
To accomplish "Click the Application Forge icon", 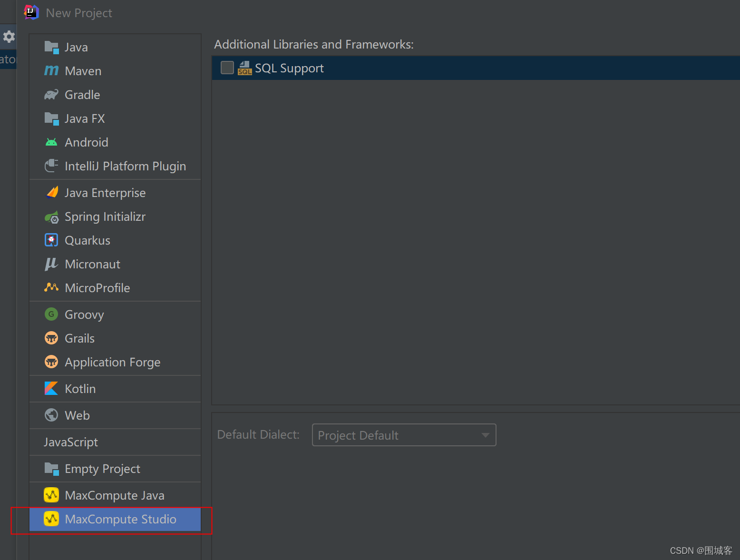I will coord(51,362).
